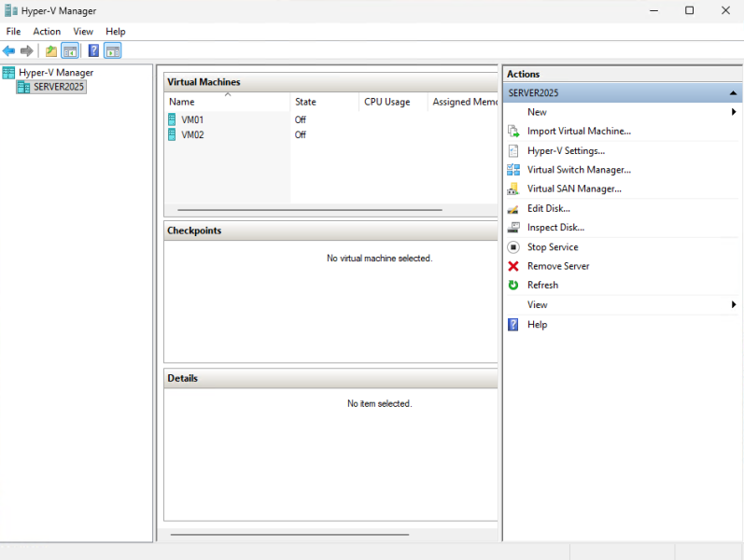This screenshot has height=560, width=744.
Task: Toggle the Show/Hide Action Pane icon
Action: 112,50
